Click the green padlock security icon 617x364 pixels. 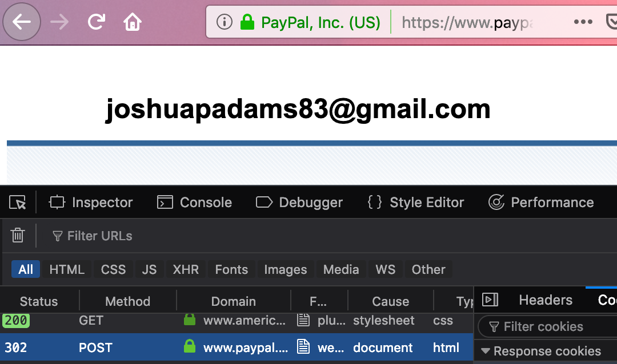click(247, 22)
